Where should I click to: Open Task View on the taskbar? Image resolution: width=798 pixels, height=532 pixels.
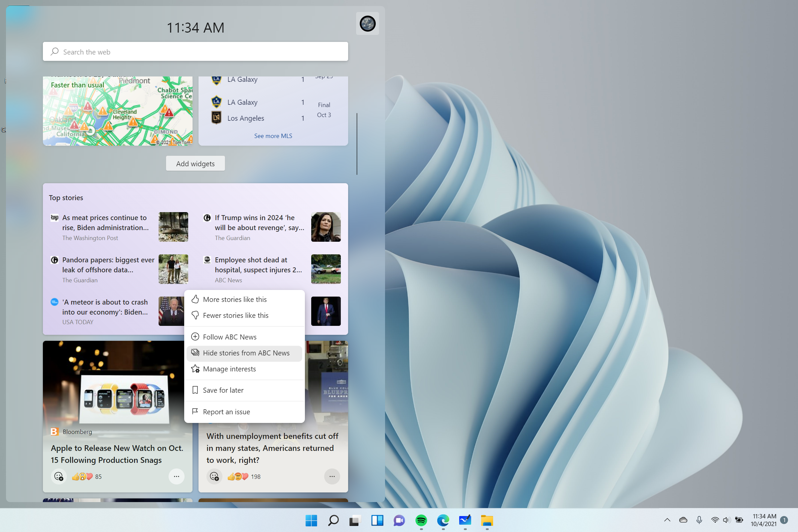click(355, 520)
